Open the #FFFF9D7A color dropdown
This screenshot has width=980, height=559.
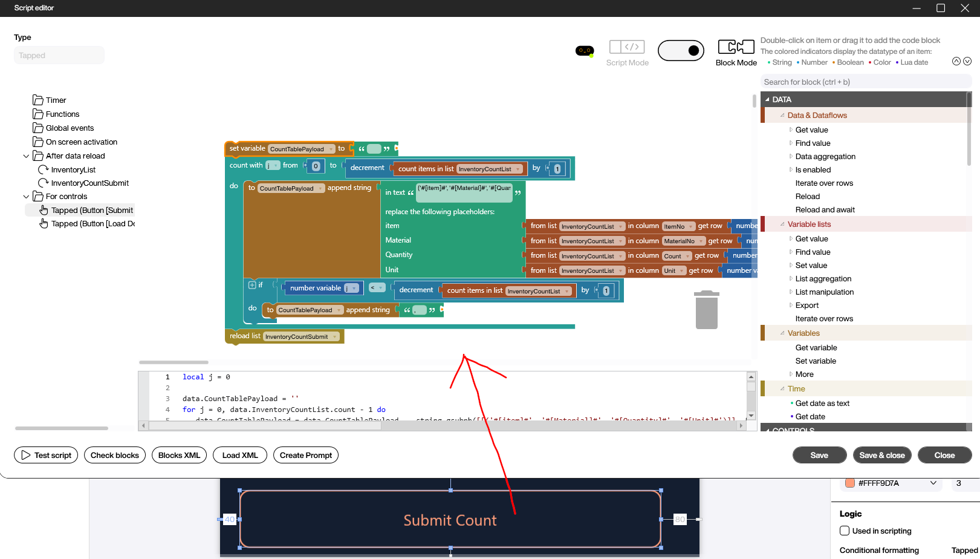click(933, 483)
